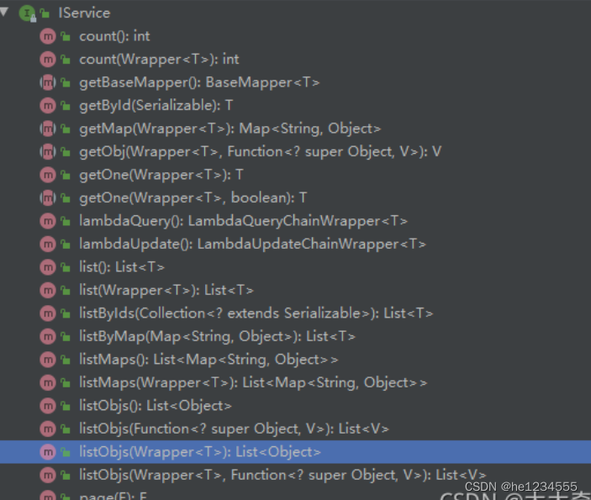This screenshot has width=591, height=500.
Task: Click the method icon of highlighted listObjs(Wrapper<T>)
Action: 48,452
